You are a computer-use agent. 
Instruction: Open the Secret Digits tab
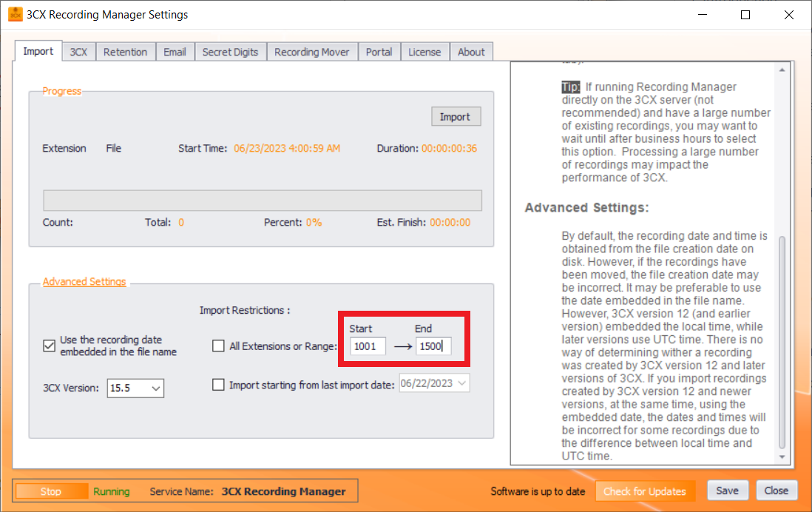(x=230, y=51)
